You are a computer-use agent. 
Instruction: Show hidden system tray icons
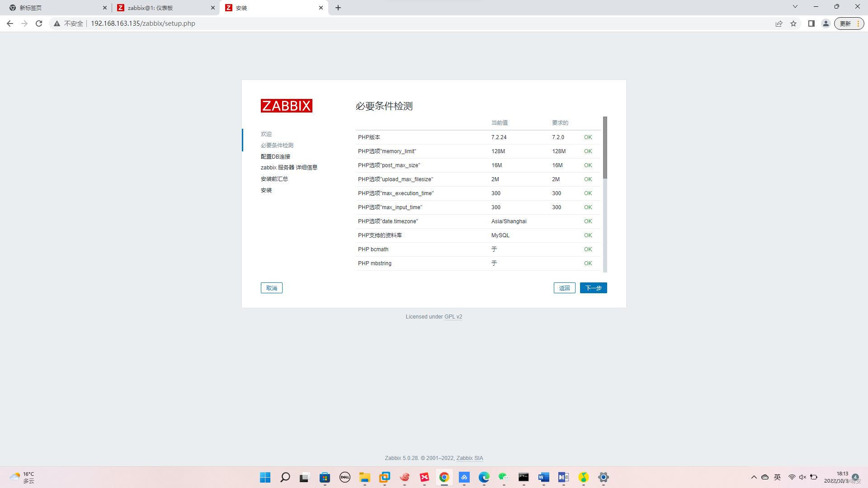pos(754,477)
